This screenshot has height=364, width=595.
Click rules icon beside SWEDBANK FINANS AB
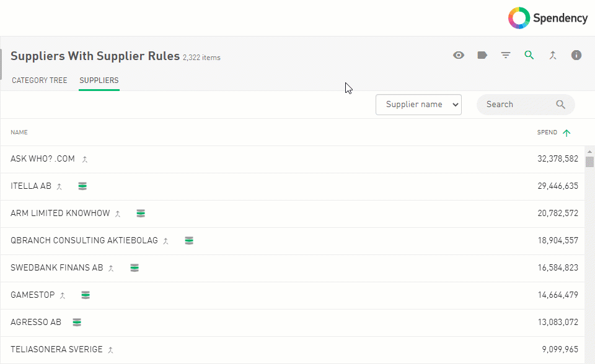point(134,267)
